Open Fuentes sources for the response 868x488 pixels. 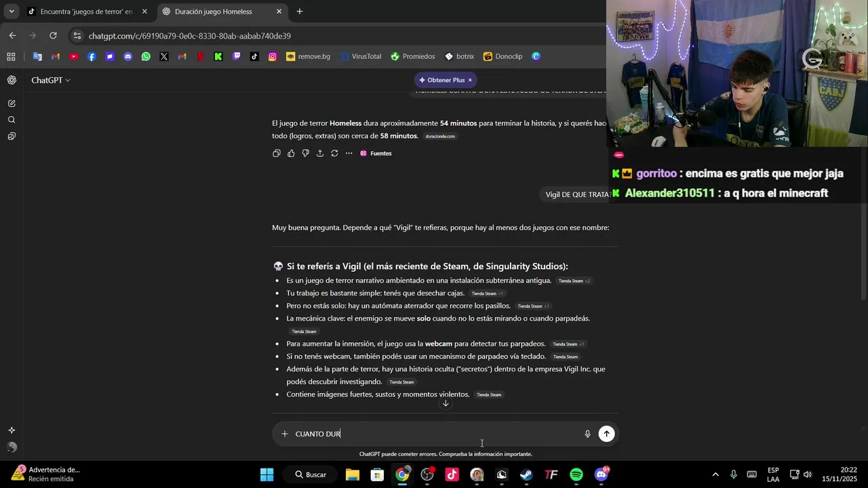coord(376,153)
